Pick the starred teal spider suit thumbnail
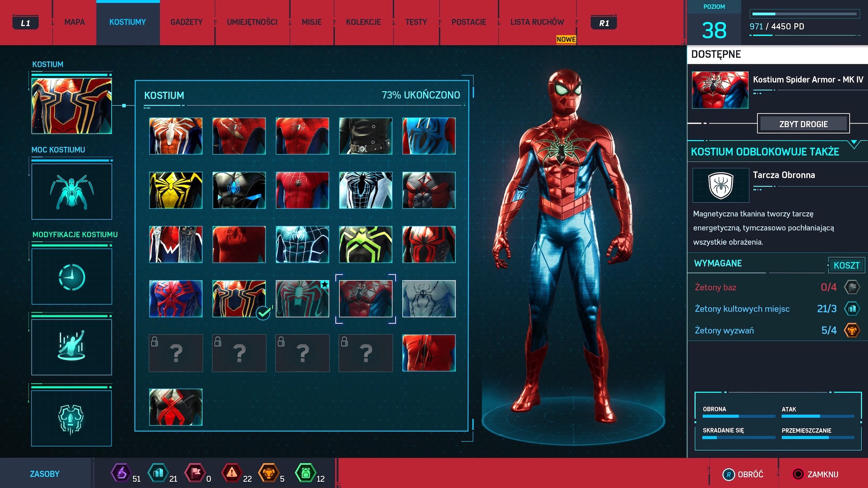868x488 pixels. click(x=302, y=299)
